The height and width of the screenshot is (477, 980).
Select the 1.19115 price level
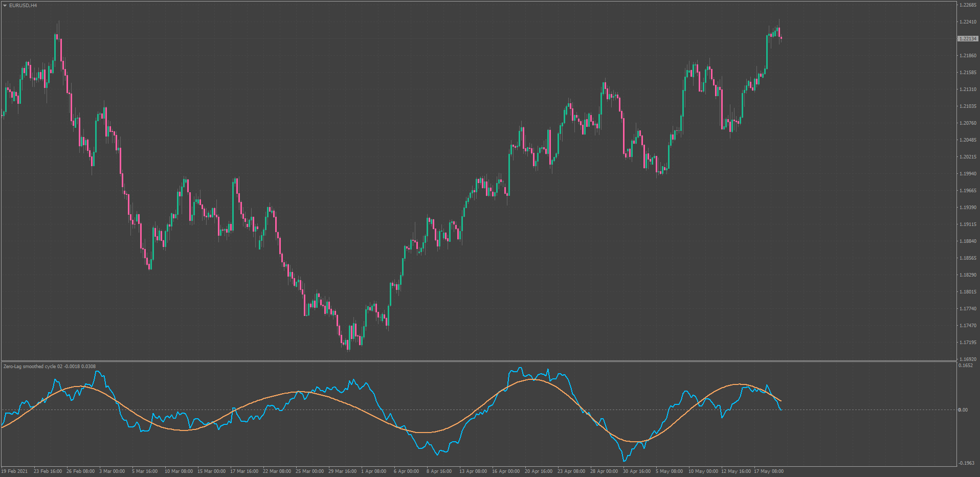coord(968,224)
